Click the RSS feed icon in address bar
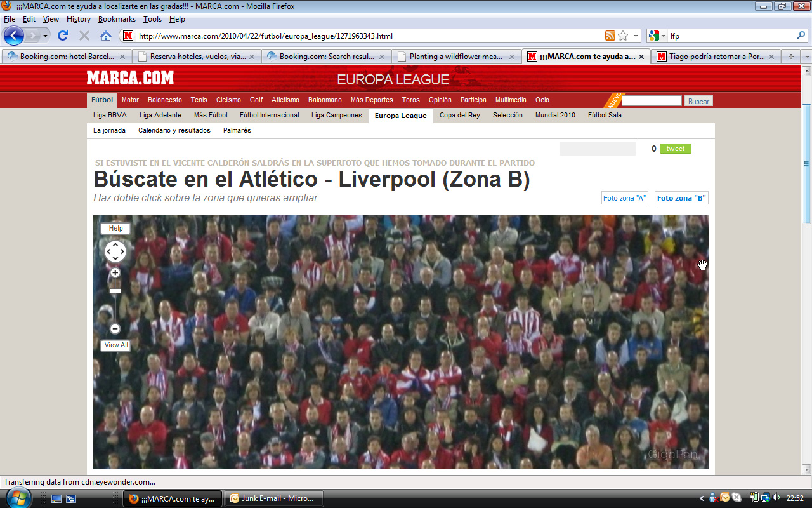This screenshot has height=508, width=812. coord(610,36)
